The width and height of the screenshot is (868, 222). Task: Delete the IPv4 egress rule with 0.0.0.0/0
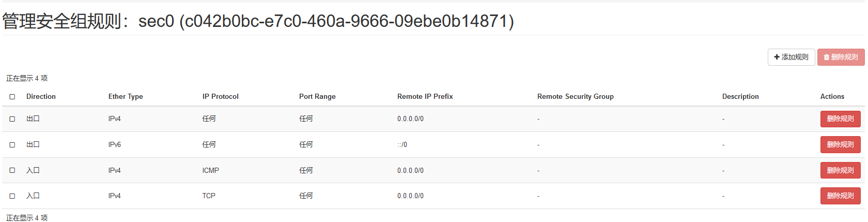tap(840, 119)
